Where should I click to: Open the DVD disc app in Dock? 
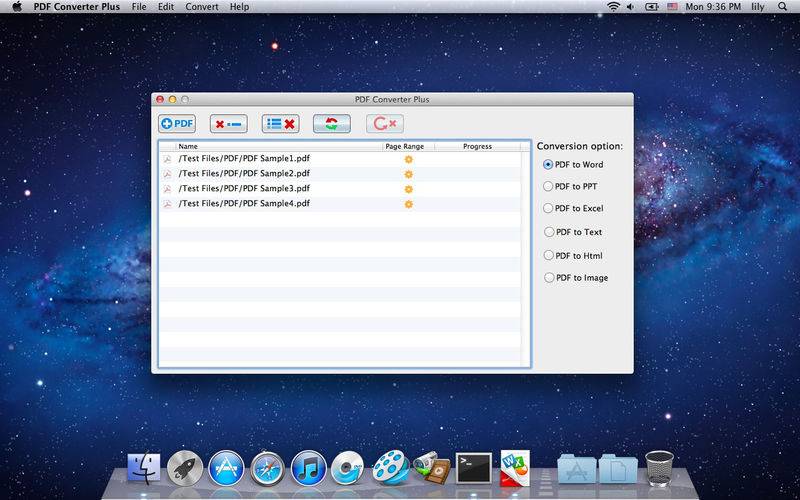(x=348, y=468)
